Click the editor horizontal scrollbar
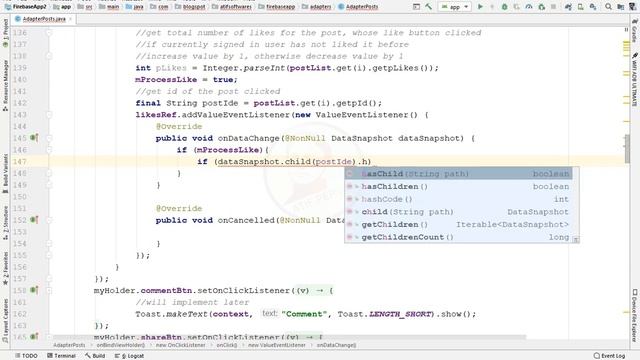The width and height of the screenshot is (640, 360). tap(290, 337)
